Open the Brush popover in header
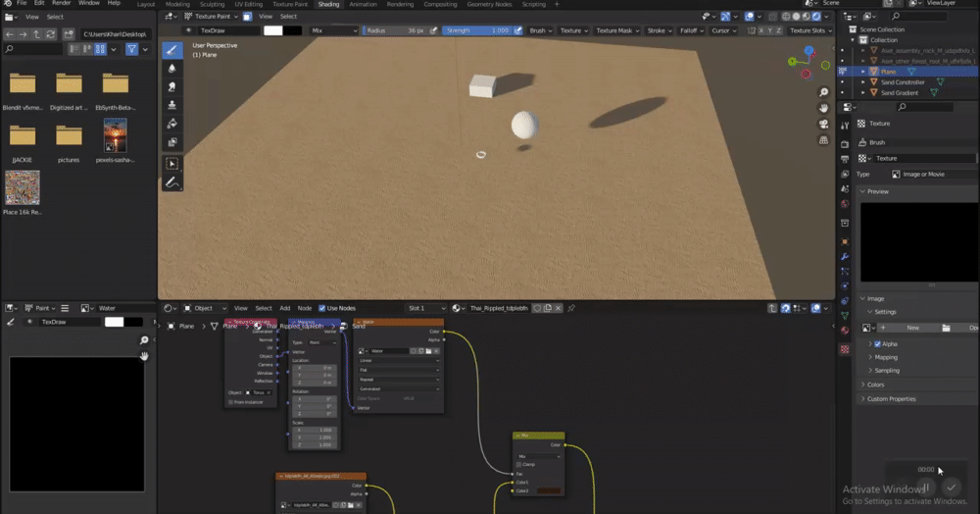The image size is (980, 514). click(x=541, y=30)
